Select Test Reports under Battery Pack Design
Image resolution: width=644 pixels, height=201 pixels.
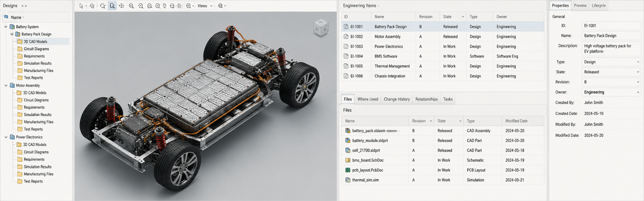[33, 78]
